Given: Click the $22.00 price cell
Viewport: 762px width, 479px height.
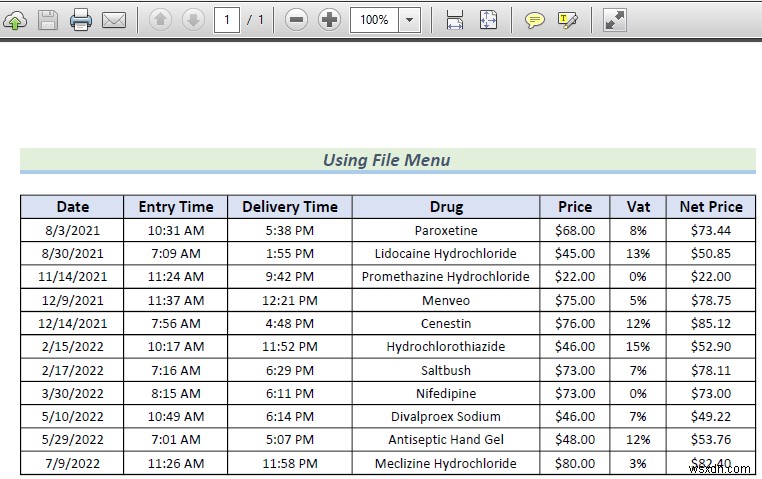Looking at the screenshot, I should click(x=575, y=277).
